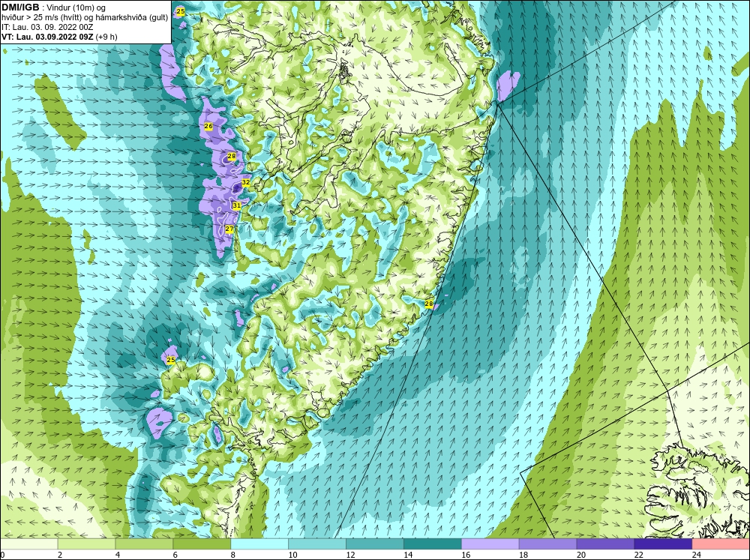Click the color scale tick label 24

click(x=697, y=555)
